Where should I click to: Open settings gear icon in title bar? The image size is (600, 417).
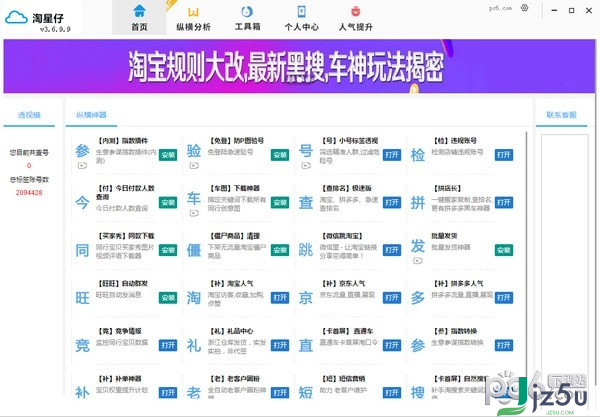tap(525, 8)
